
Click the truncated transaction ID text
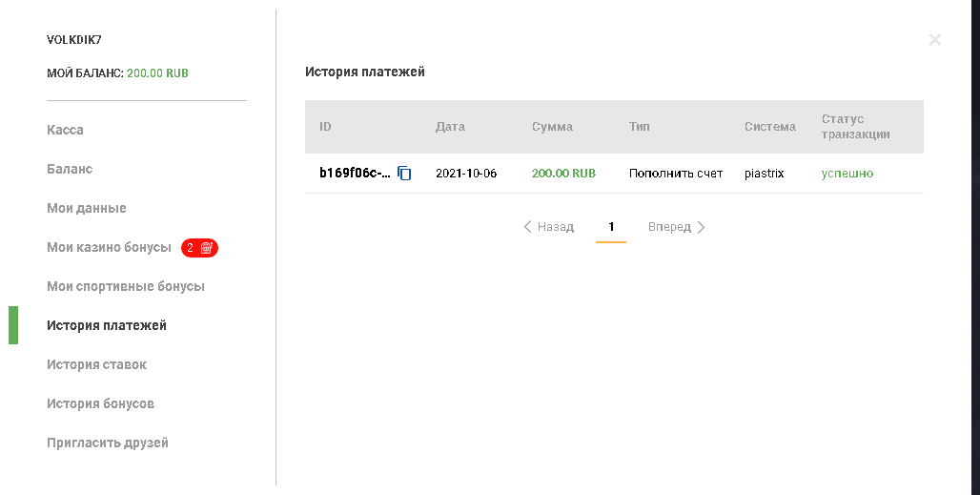coord(355,174)
